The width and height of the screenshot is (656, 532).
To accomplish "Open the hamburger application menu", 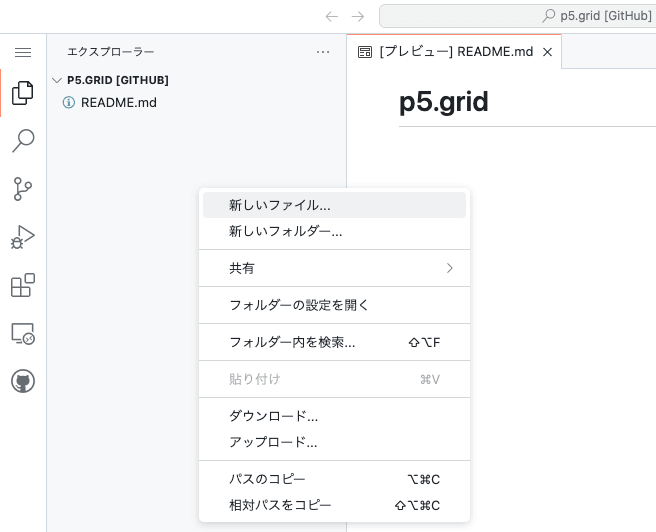I will click(x=22, y=52).
